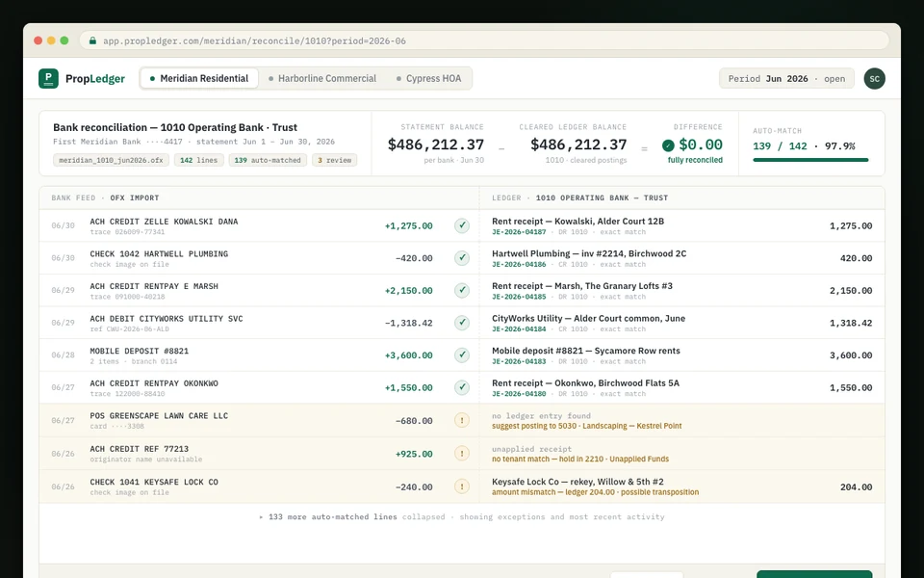Image resolution: width=924 pixels, height=578 pixels.
Task: Click the -680.00 bank amount
Action: point(414,421)
